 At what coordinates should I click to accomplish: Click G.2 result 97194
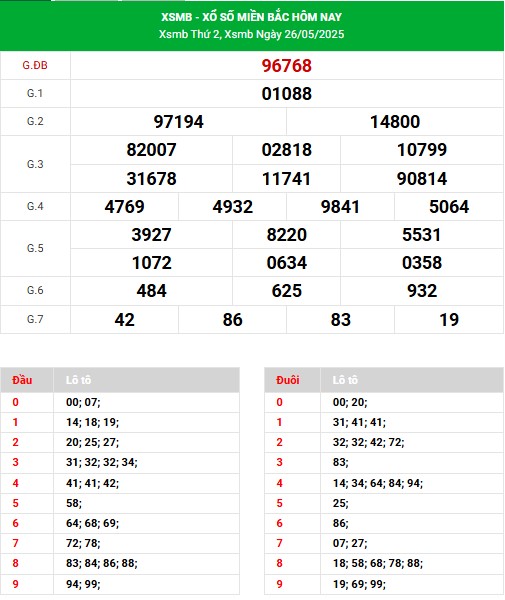click(x=178, y=122)
